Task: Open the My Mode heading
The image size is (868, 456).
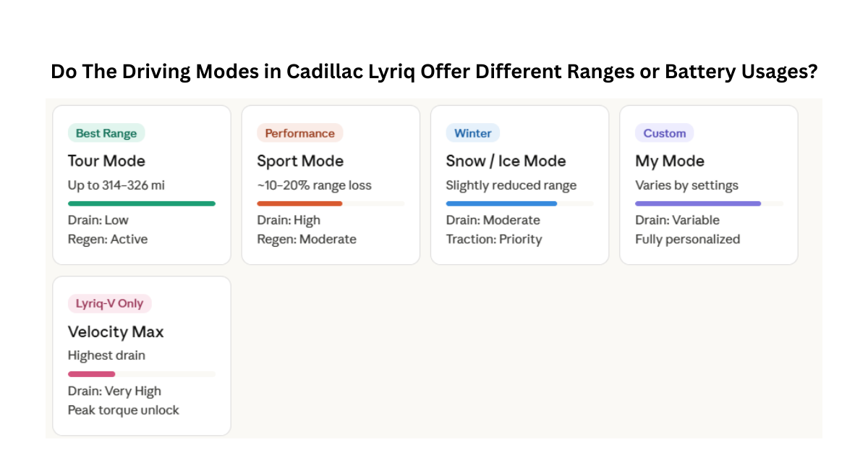Action: (670, 161)
